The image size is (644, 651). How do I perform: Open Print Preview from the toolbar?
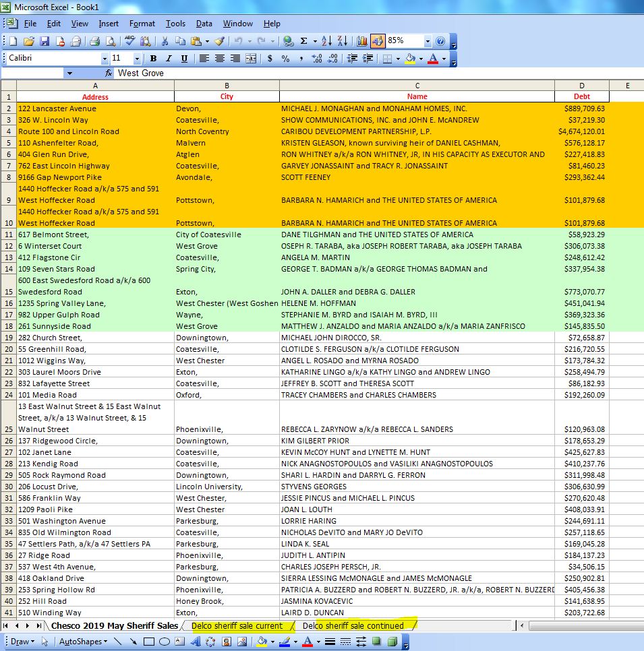111,41
